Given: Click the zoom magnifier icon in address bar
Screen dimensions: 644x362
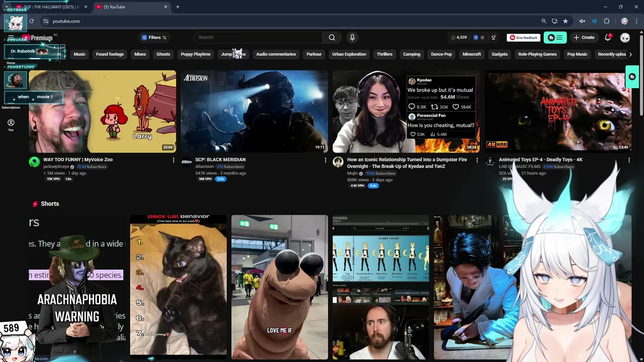Looking at the screenshot, I should [x=544, y=21].
